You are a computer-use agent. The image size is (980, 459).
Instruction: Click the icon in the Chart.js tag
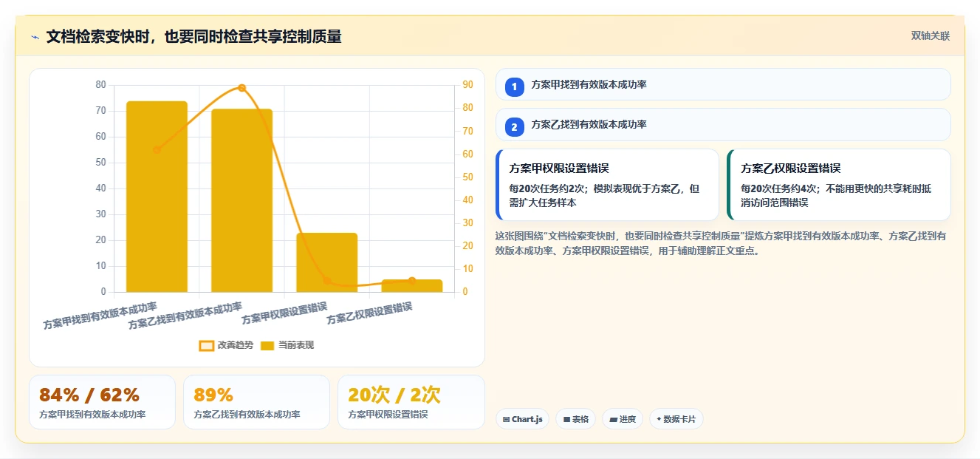coord(506,420)
